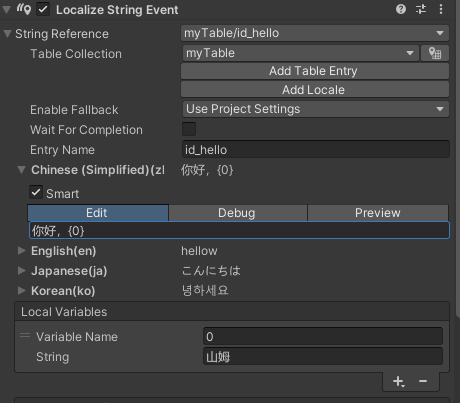Viewport: 460px width, 403px height.
Task: Collapse the Chinese (Simplified) locale entry
Action: pyautogui.click(x=22, y=170)
